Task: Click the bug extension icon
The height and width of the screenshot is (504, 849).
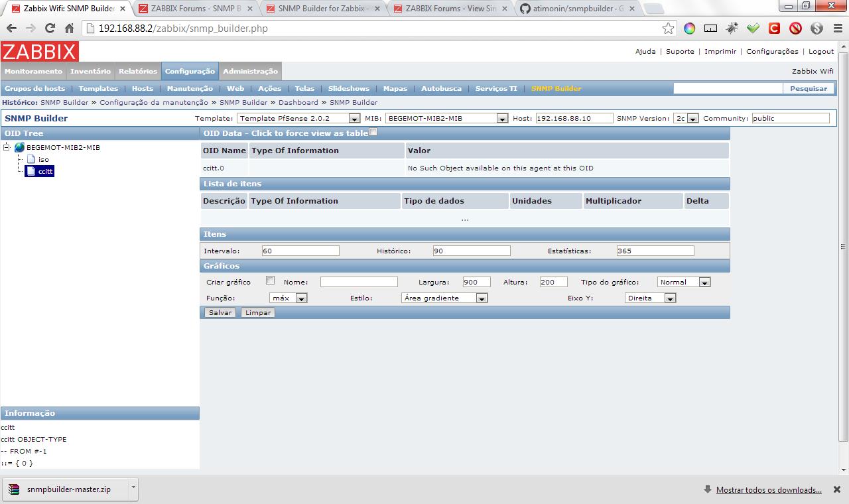Action: click(732, 29)
